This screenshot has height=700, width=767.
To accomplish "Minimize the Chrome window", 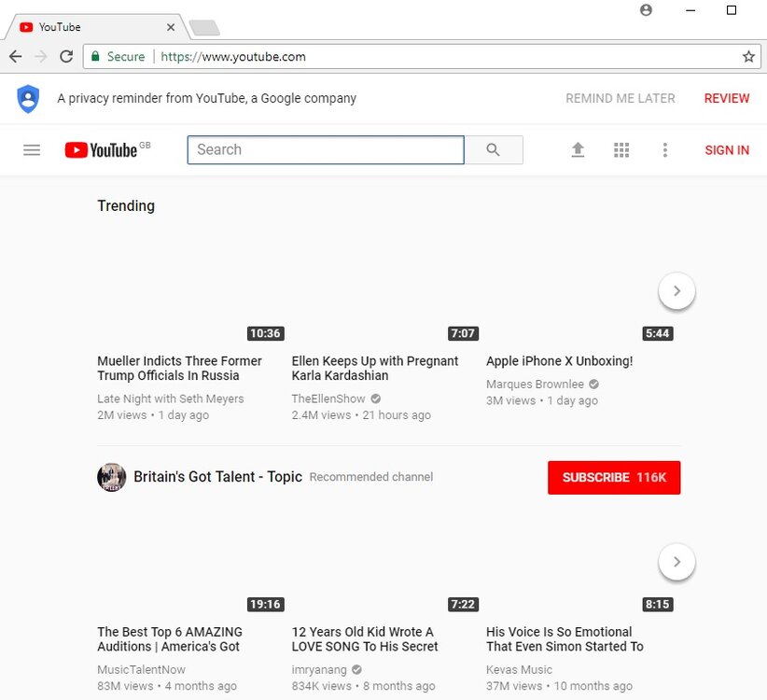I will pos(690,10).
